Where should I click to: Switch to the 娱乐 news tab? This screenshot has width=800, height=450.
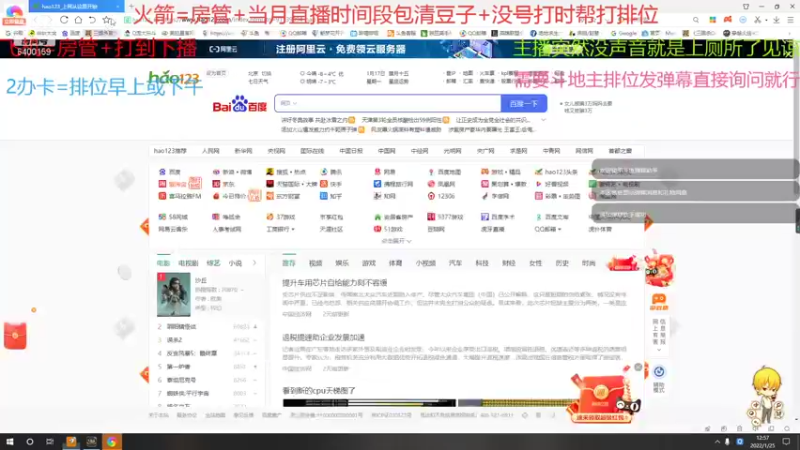[342, 263]
